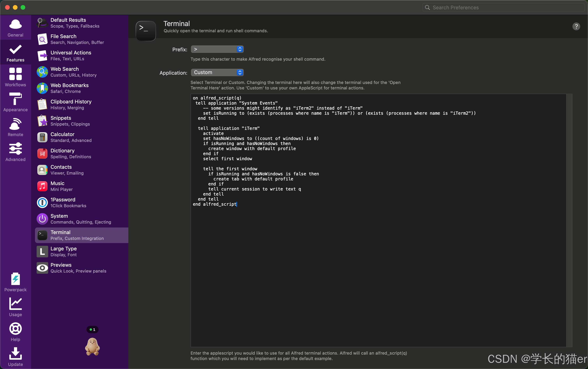Image resolution: width=588 pixels, height=369 pixels.
Task: Open File Search feature settings
Action: pyautogui.click(x=82, y=39)
